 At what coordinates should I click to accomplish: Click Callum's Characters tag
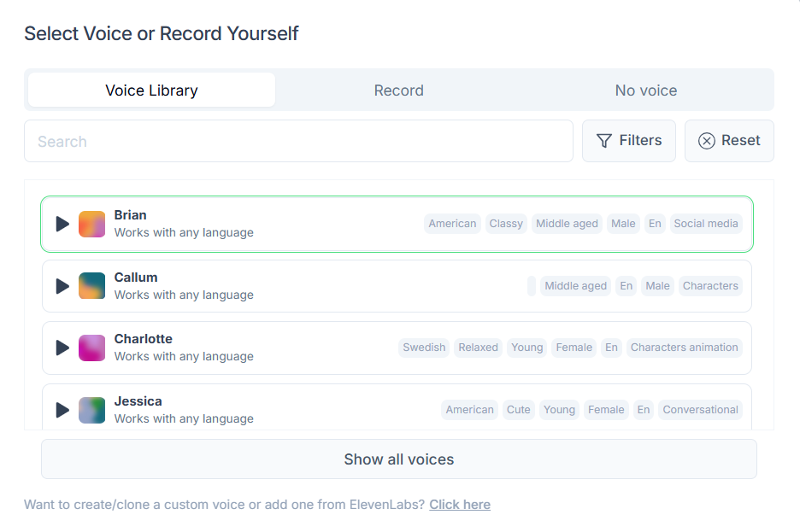(710, 286)
